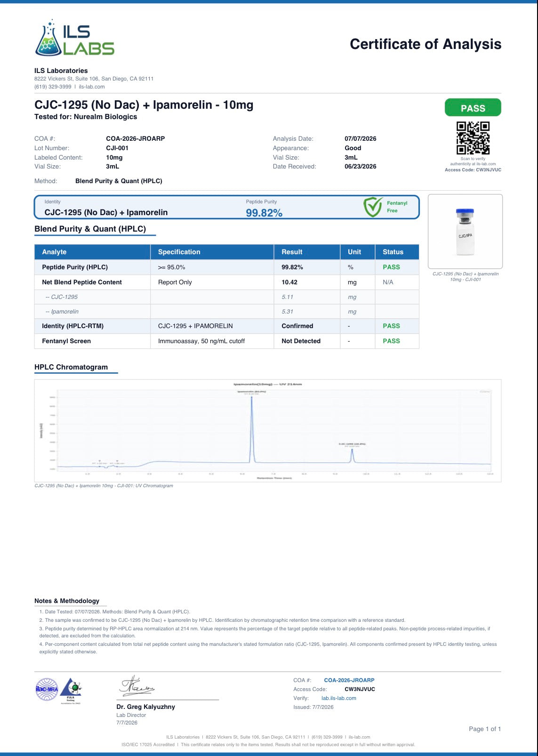Click the Peptide Purity (HPLC) row label
538x756 pixels.
75,267
